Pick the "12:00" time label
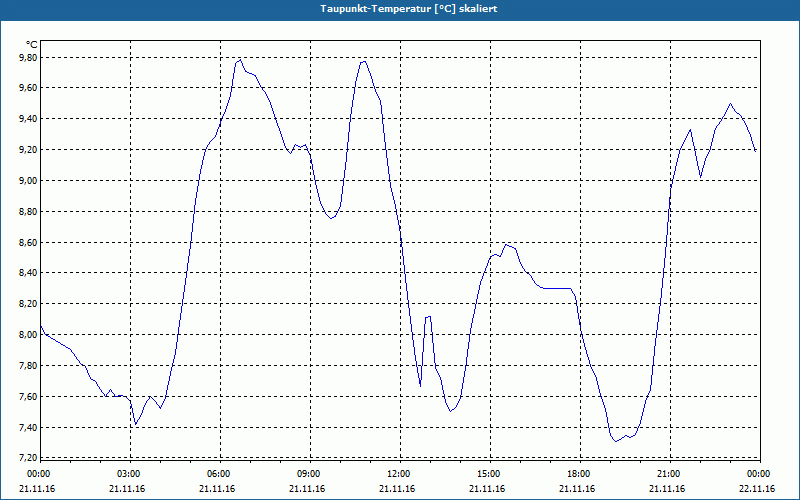Viewport: 800px width, 500px height. click(399, 474)
